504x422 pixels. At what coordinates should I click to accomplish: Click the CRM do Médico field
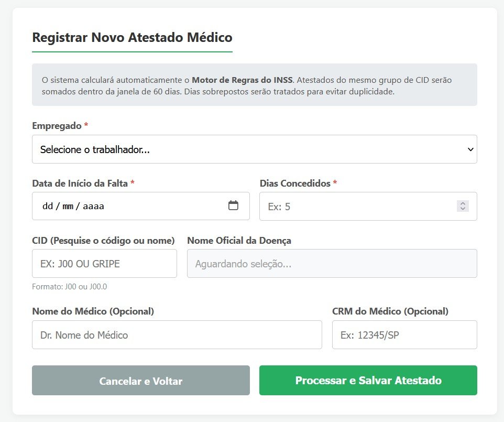point(404,334)
